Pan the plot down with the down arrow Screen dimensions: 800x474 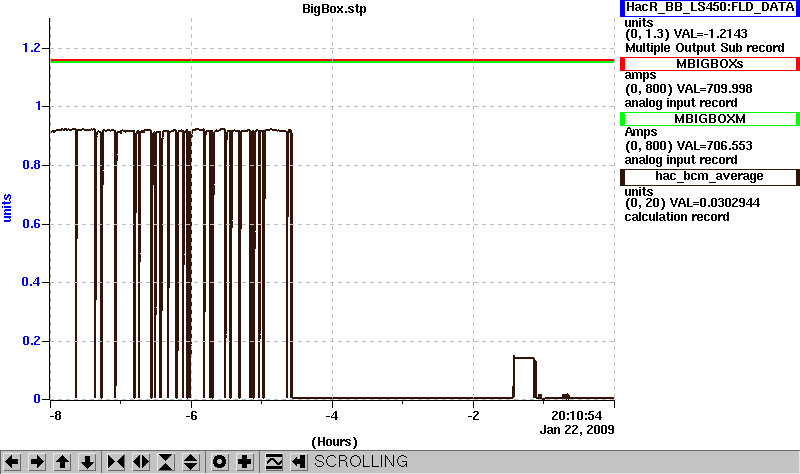pos(87,462)
